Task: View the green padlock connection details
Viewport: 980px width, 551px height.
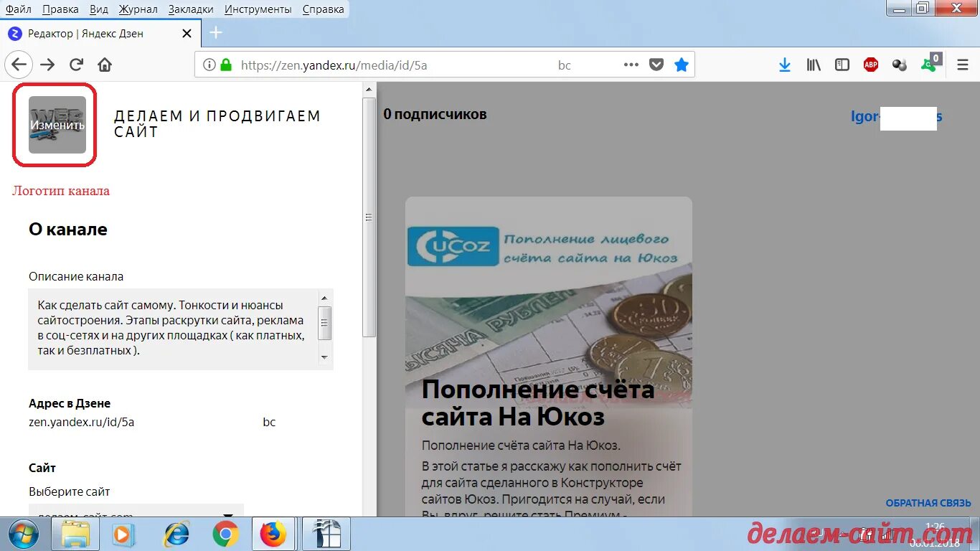Action: [226, 65]
